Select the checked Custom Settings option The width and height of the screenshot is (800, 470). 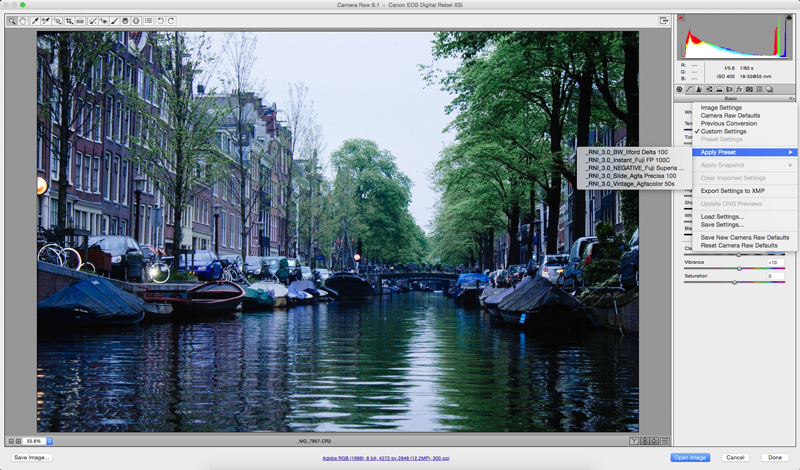point(723,131)
